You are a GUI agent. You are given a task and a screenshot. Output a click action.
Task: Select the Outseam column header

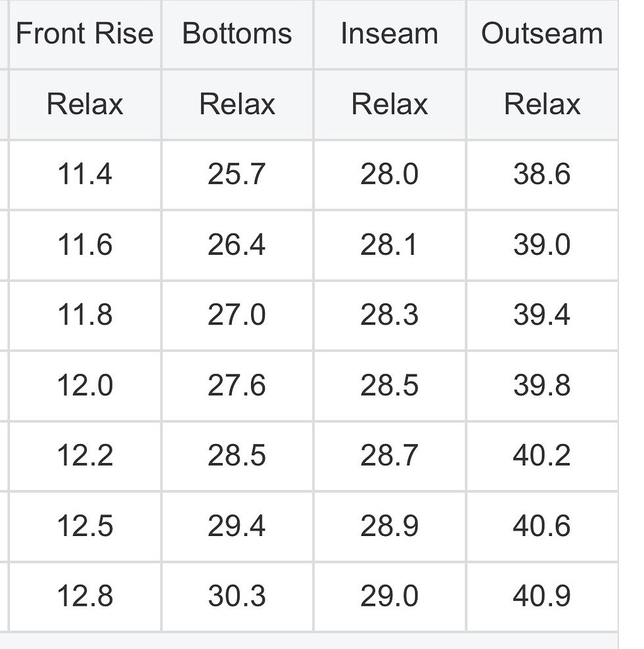point(542,34)
